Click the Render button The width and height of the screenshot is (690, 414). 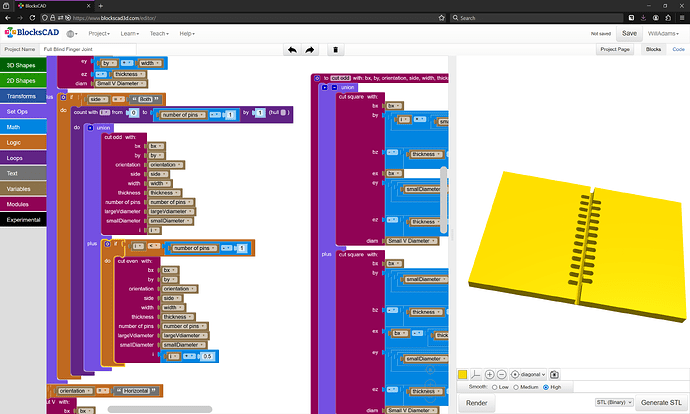(477, 403)
